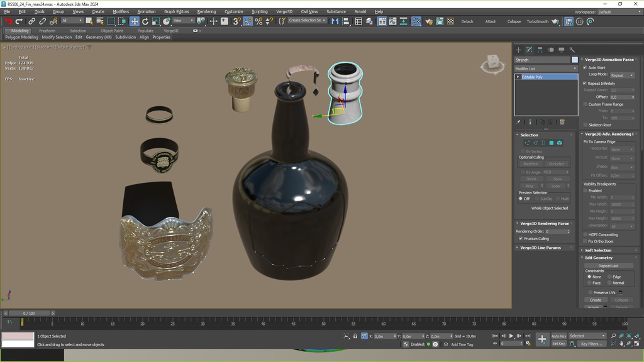Disable Frustum Culling checkbox
Screen dimensions: 644x362
click(x=520, y=239)
